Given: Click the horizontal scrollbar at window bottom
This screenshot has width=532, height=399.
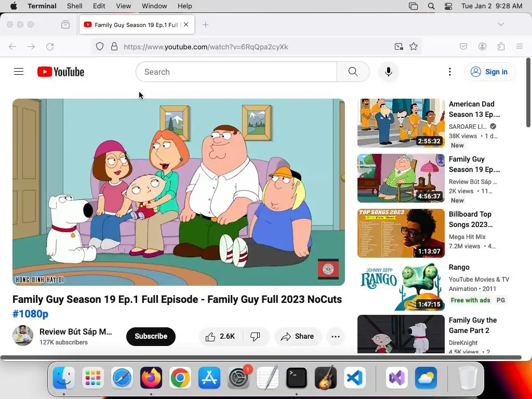Looking at the screenshot, I should 261,357.
